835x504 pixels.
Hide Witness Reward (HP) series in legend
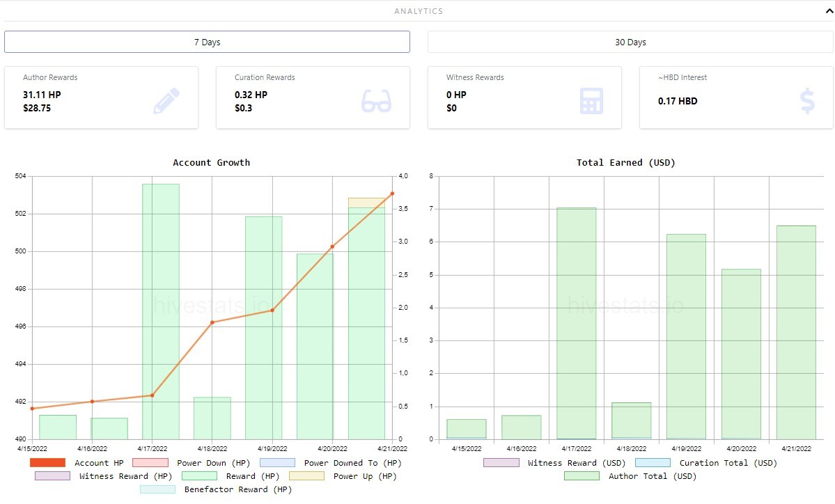pyautogui.click(x=103, y=476)
